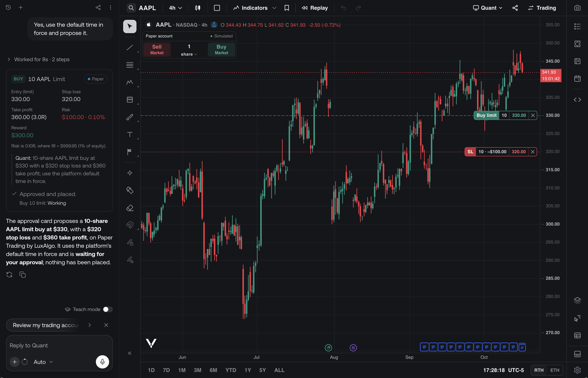
Task: Open the 4h timeframe dropdown
Action: coord(175,8)
